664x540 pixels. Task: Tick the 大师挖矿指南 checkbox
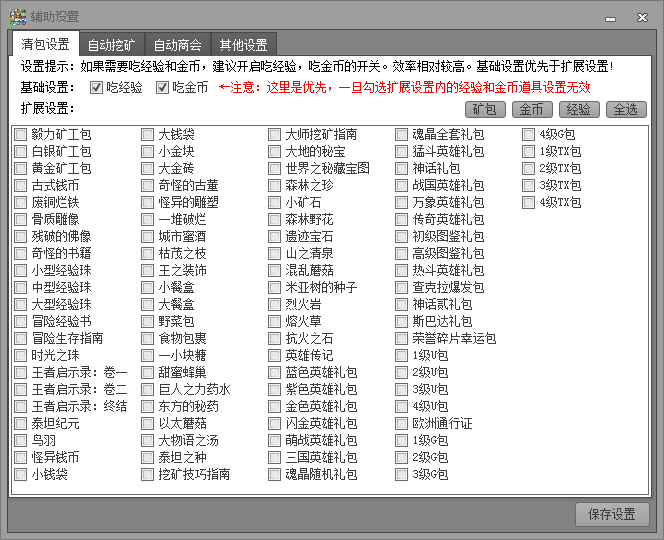275,134
